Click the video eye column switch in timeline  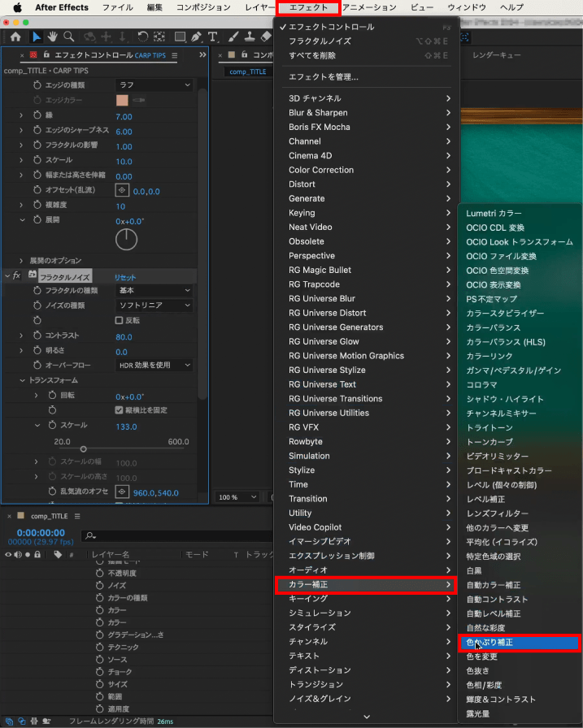8,554
